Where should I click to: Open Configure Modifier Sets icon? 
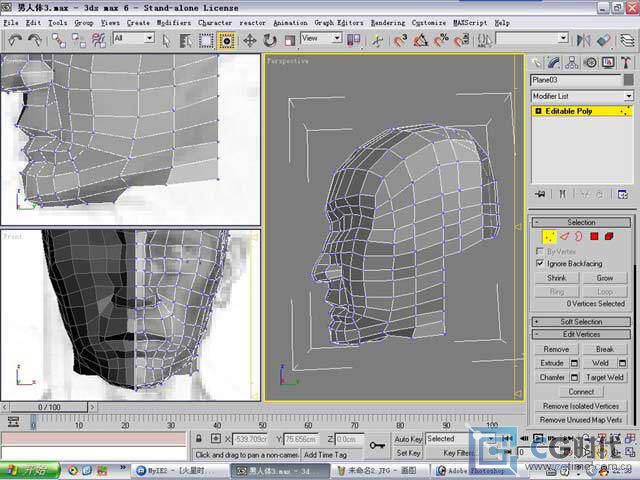tap(623, 194)
